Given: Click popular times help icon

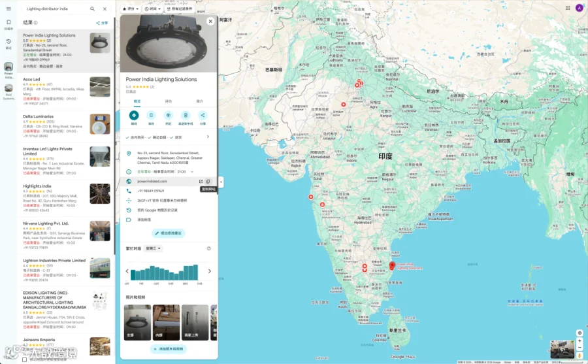Looking at the screenshot, I should click(209, 248).
